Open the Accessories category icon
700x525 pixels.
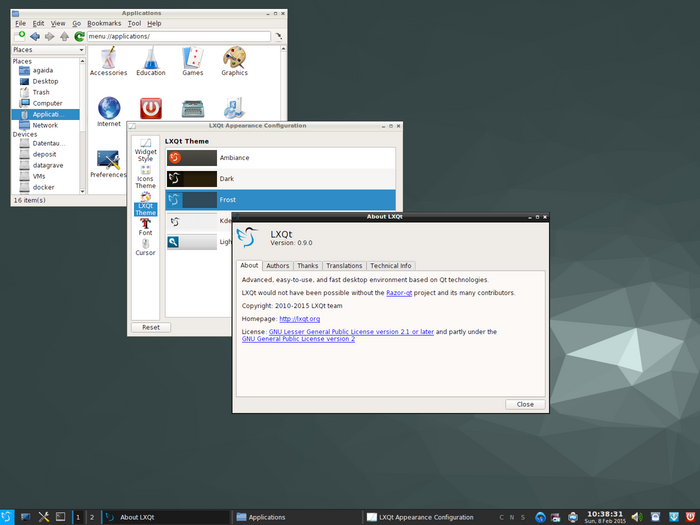[108, 60]
